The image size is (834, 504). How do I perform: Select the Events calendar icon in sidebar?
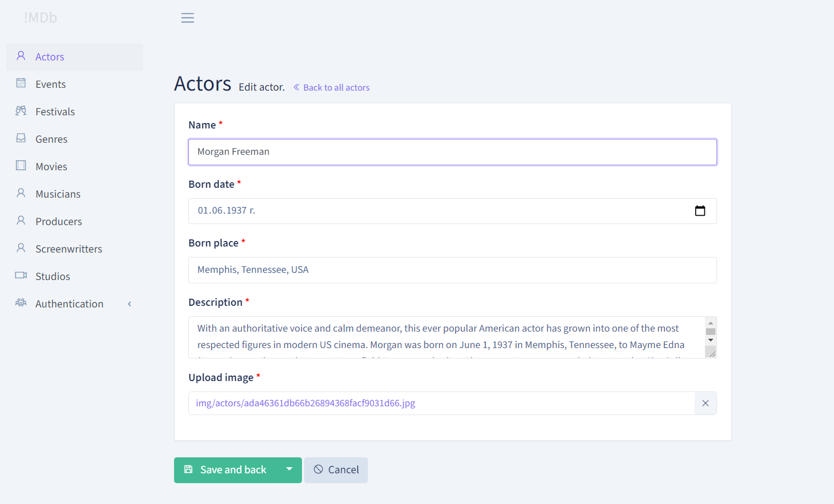[21, 83]
